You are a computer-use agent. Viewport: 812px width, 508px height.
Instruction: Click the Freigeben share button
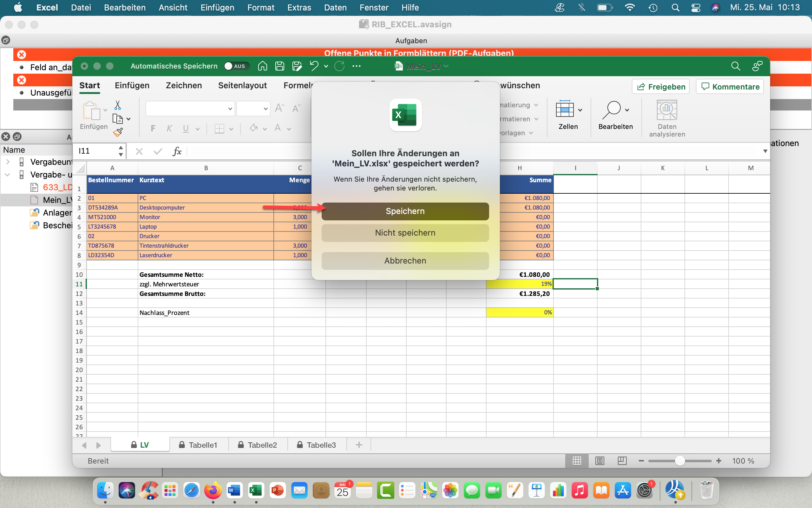(x=660, y=87)
